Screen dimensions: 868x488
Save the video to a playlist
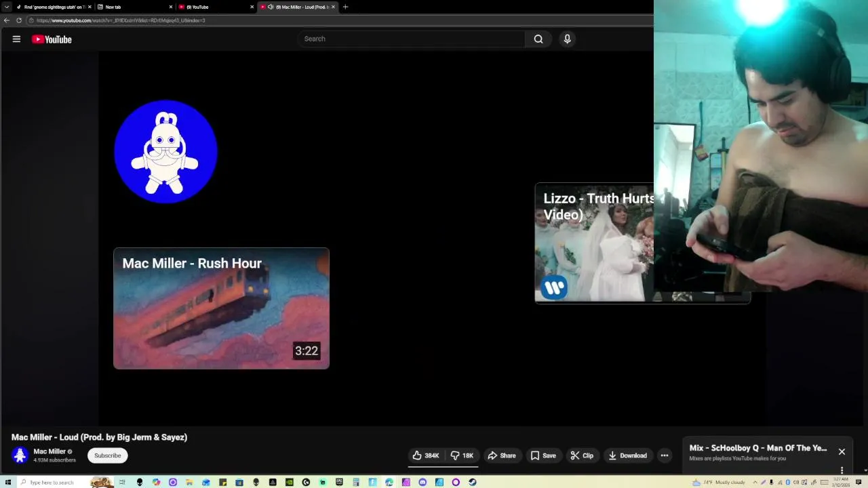[x=543, y=455]
